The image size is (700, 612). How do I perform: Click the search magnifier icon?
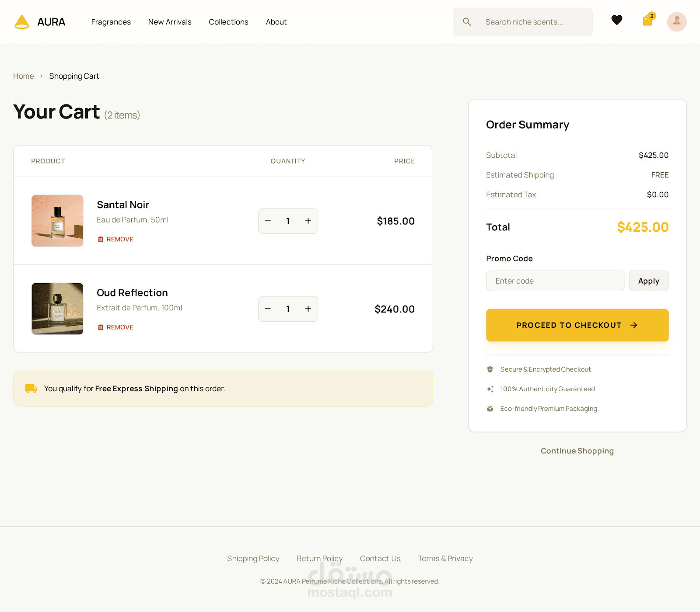pyautogui.click(x=467, y=22)
